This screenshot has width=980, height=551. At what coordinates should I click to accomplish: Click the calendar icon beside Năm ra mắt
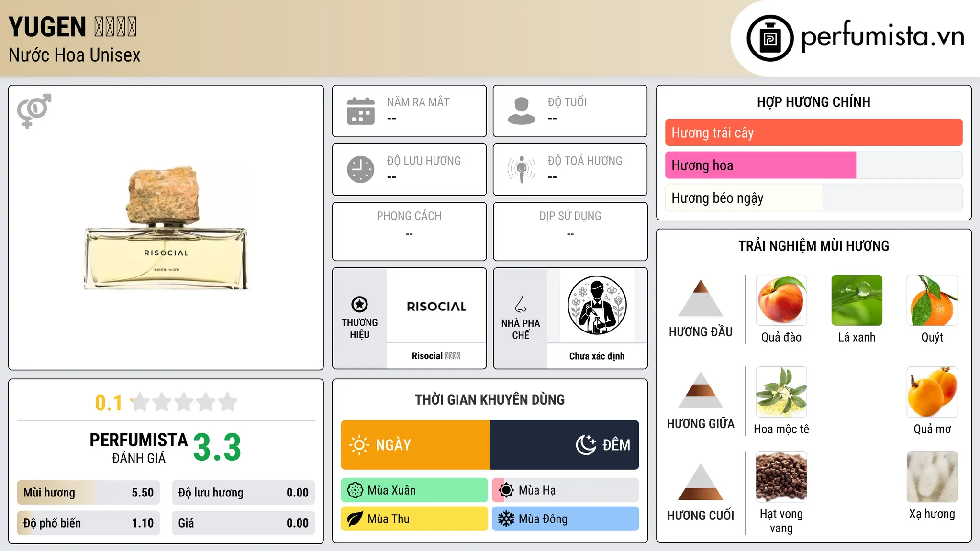(x=361, y=111)
